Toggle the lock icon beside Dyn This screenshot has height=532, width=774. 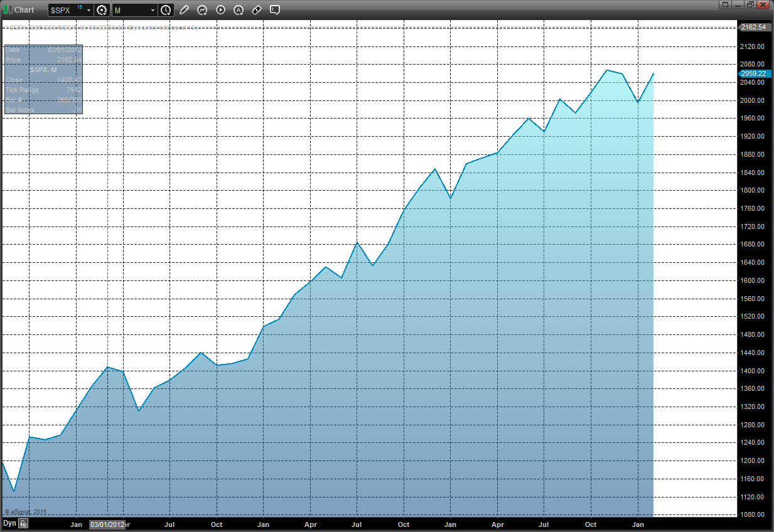[23, 523]
